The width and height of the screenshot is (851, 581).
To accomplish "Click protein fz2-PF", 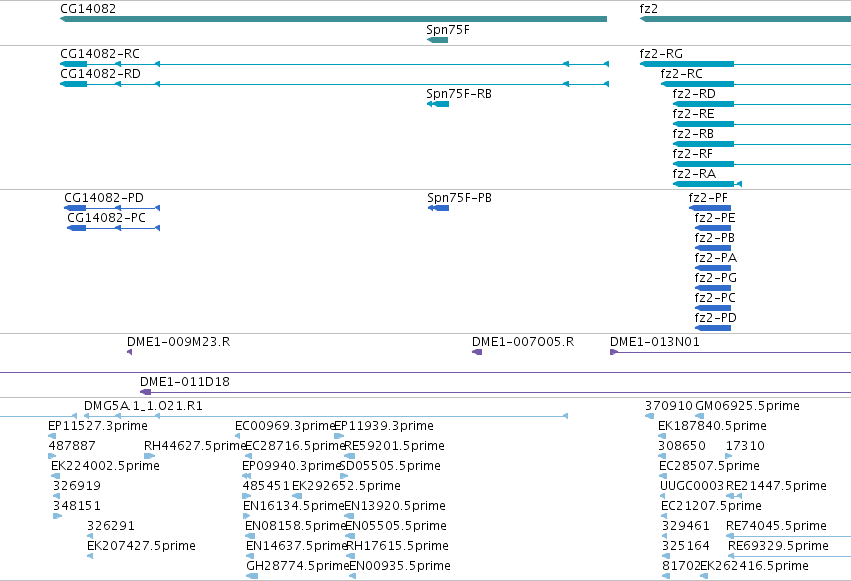I will [x=710, y=208].
